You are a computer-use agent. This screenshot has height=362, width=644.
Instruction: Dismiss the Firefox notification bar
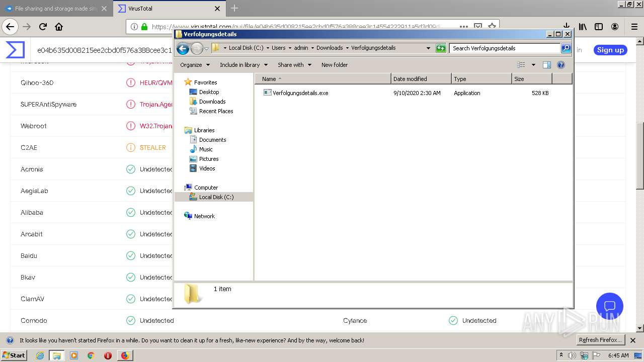click(x=633, y=340)
